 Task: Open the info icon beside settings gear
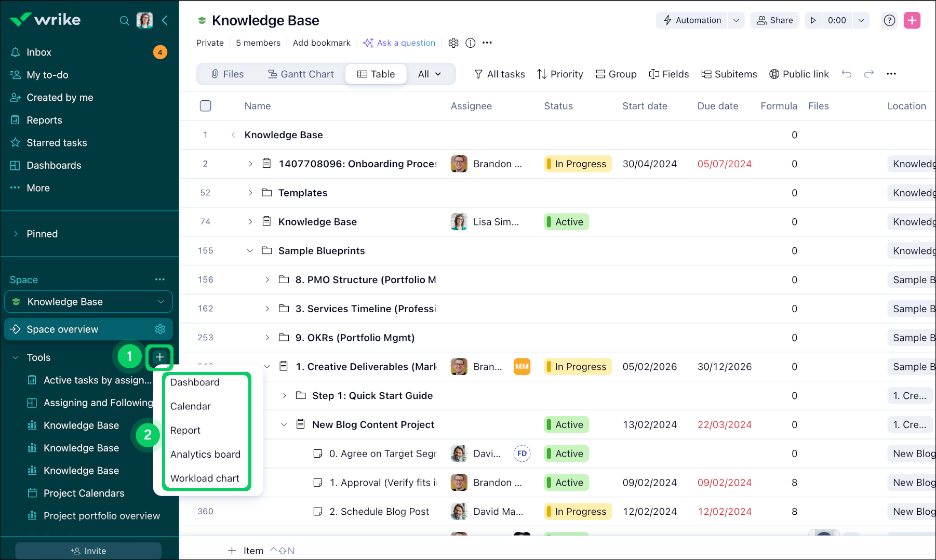pyautogui.click(x=470, y=43)
